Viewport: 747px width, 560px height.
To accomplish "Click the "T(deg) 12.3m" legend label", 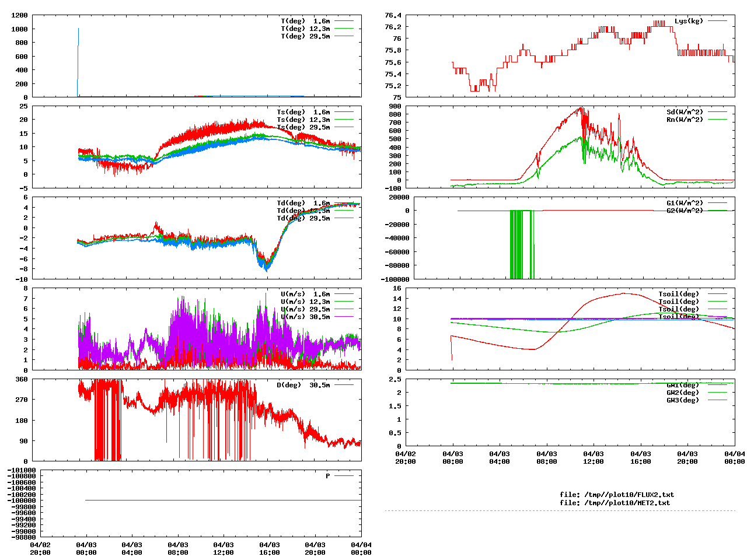I will pos(305,29).
